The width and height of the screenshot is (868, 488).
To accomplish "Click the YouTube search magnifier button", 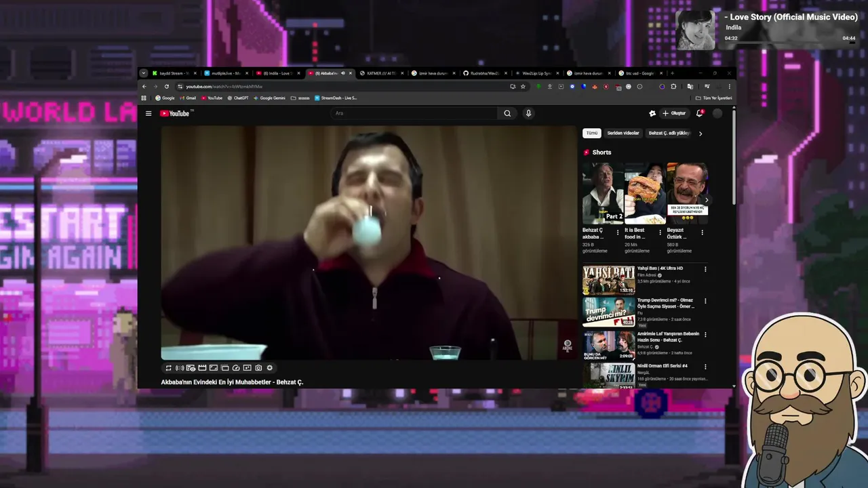I will (x=507, y=113).
